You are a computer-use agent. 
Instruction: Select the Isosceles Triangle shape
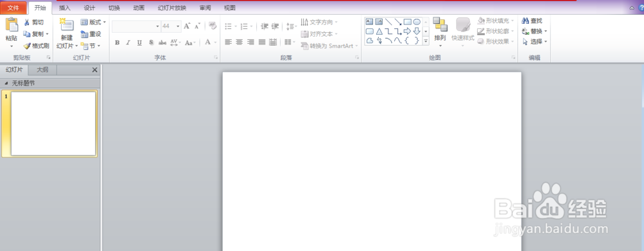379,31
